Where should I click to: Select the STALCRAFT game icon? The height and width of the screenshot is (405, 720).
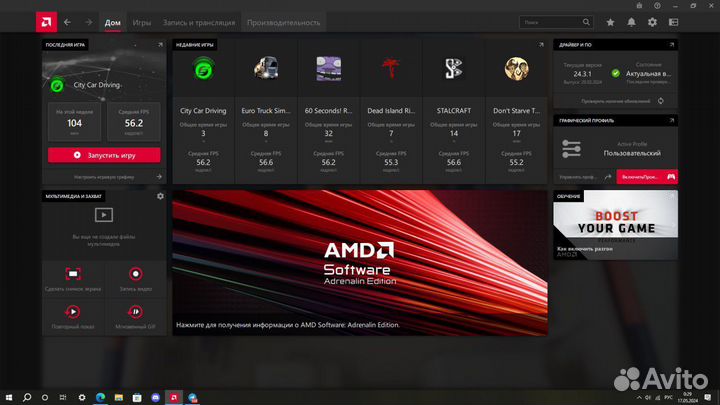coord(454,68)
